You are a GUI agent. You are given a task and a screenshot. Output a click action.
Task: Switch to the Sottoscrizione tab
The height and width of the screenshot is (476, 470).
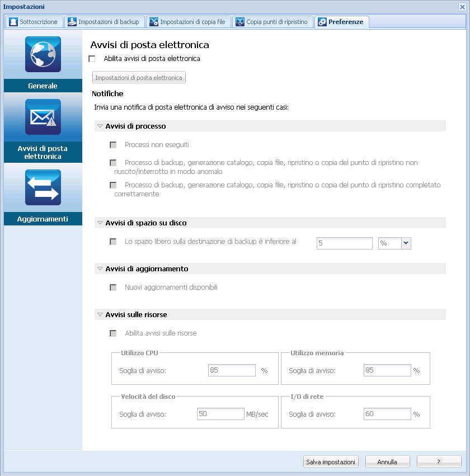click(x=34, y=22)
